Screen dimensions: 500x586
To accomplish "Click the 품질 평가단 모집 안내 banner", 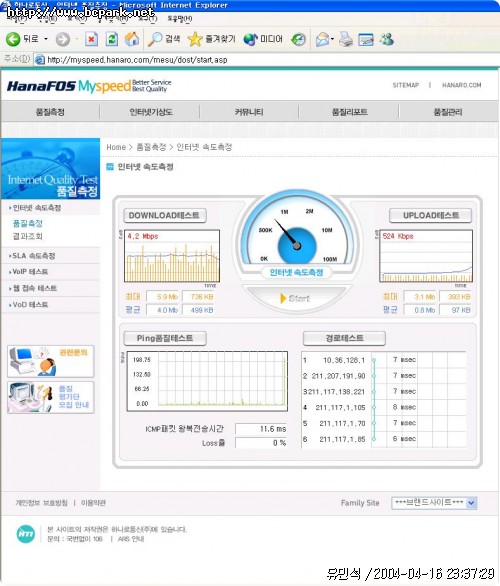I will coord(50,397).
